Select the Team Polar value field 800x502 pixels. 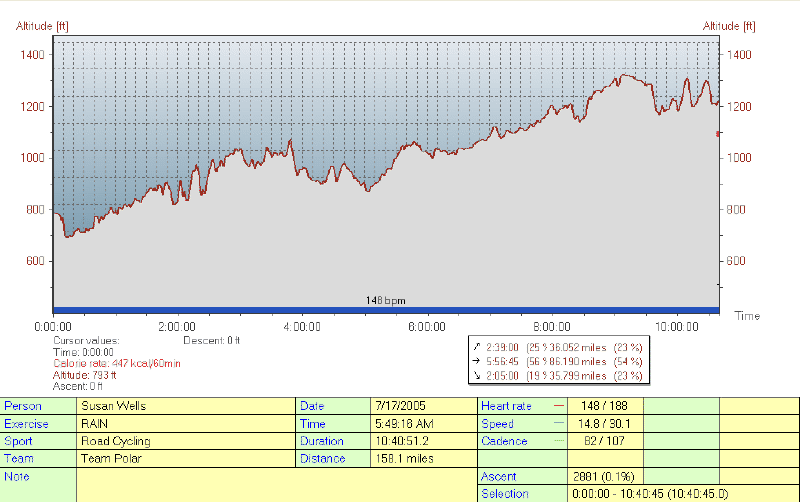click(x=186, y=458)
